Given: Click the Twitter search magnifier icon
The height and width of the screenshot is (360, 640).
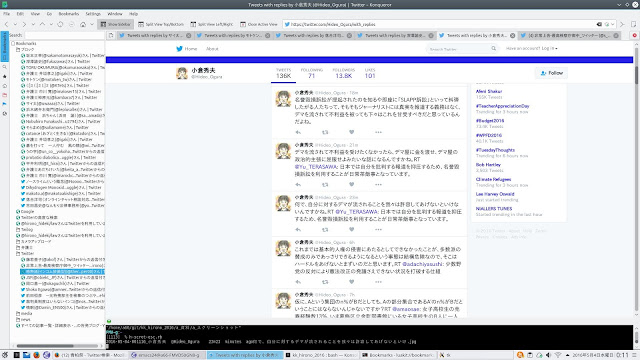Looking at the screenshot, I should [x=493, y=49].
